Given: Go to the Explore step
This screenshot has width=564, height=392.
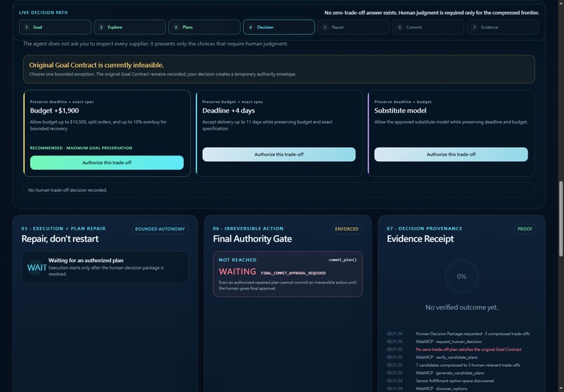Looking at the screenshot, I should coord(129,27).
